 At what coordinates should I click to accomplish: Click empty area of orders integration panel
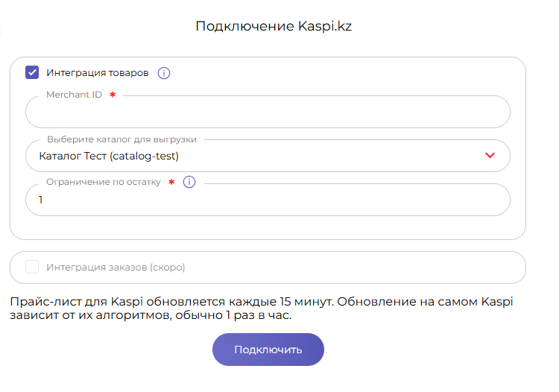point(358,267)
